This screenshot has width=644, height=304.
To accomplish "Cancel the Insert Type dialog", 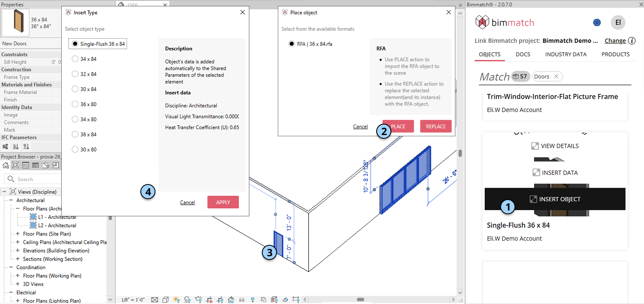I will click(187, 203).
